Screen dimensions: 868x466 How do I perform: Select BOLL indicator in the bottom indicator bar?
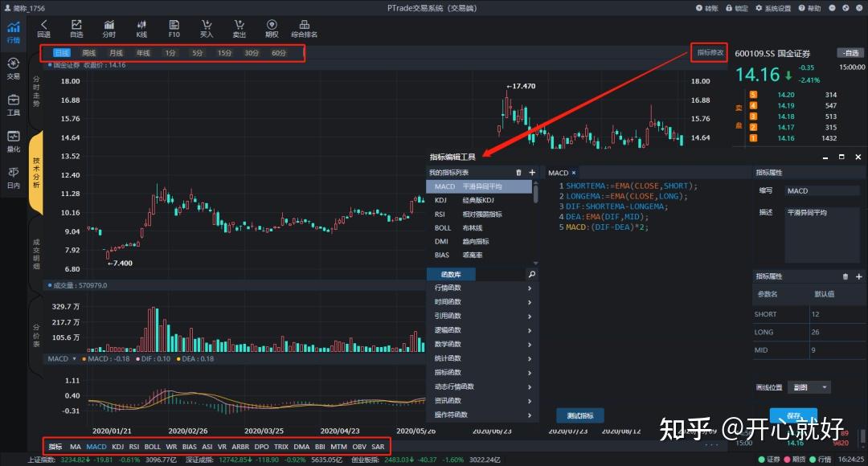click(x=152, y=447)
